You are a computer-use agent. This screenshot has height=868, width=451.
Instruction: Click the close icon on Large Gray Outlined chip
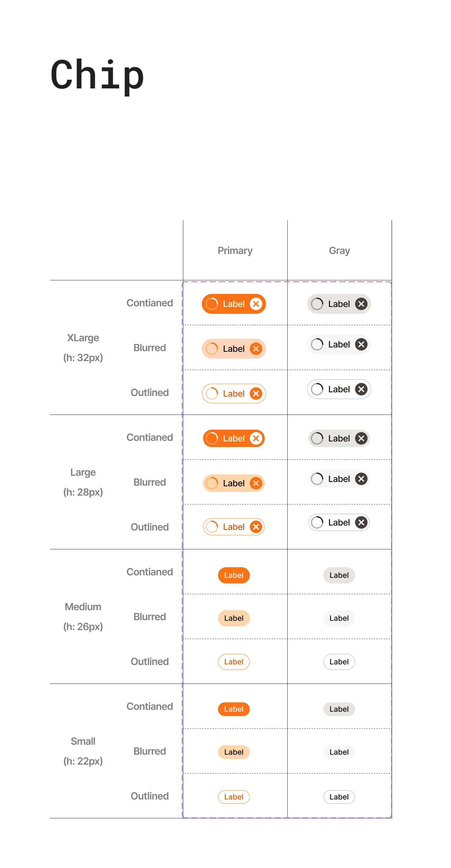pyautogui.click(x=361, y=523)
